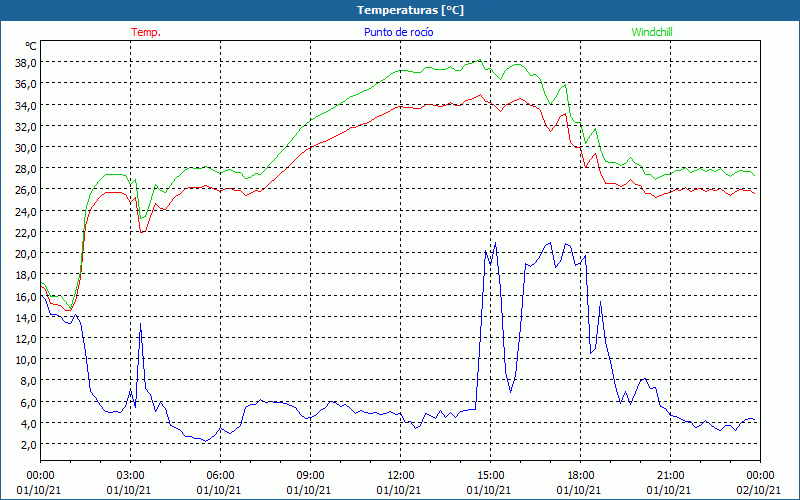
Task: Click the '02/10/21' date label
Action: tap(759, 490)
